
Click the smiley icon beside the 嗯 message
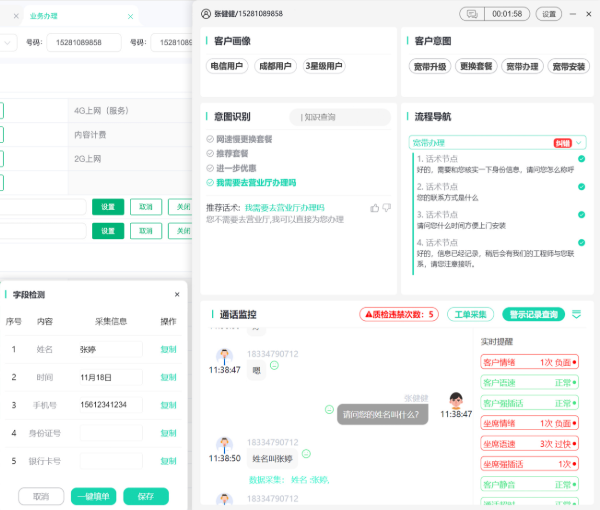coord(274,364)
